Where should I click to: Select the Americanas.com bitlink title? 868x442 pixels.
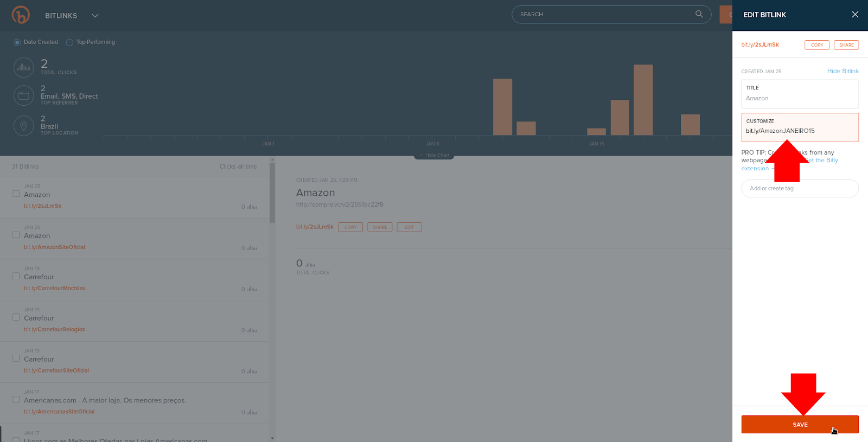click(105, 401)
